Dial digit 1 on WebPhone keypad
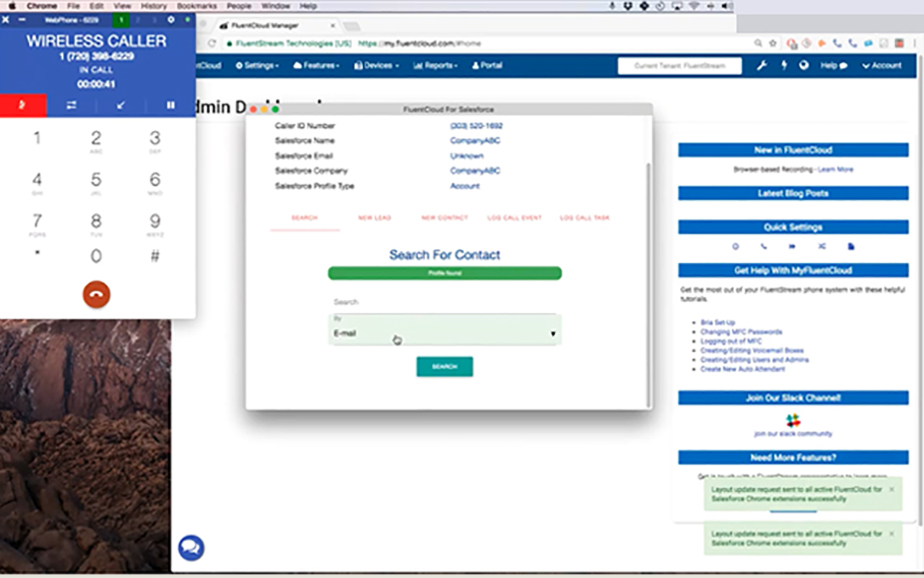924x578 pixels. 37,139
